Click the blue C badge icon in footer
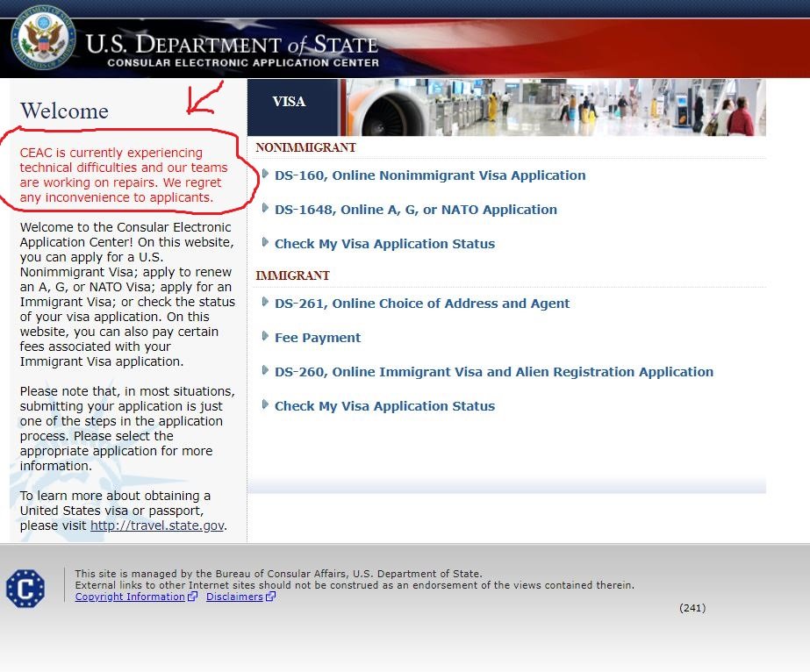This screenshot has height=672, width=810. 25,589
